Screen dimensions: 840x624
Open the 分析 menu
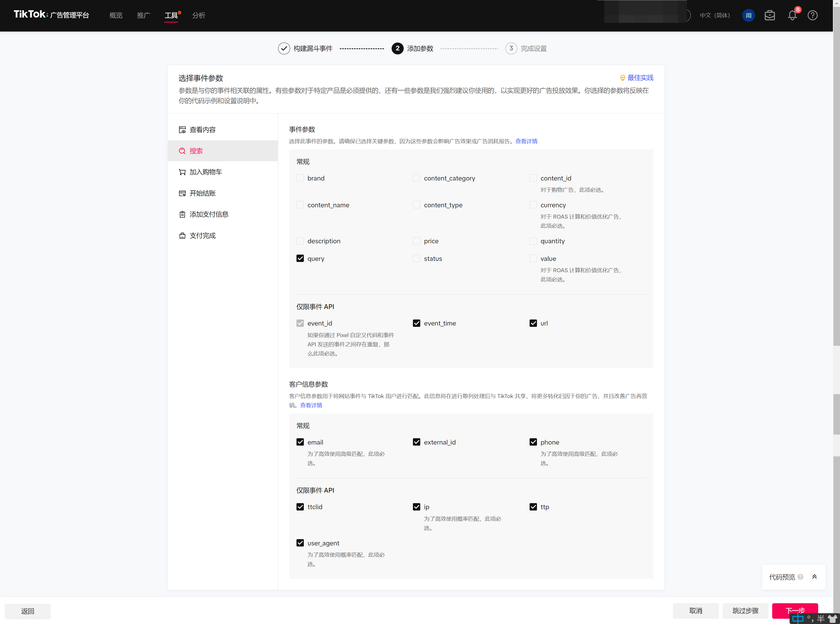pyautogui.click(x=199, y=16)
